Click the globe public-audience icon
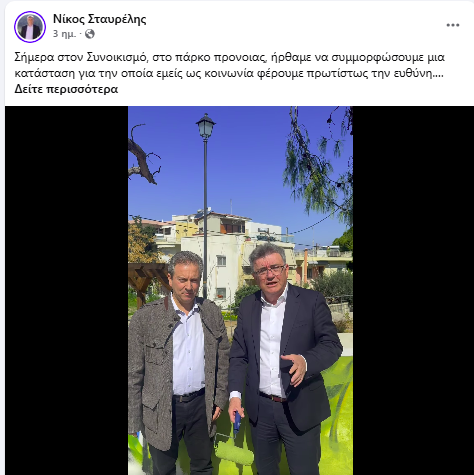474x475 pixels. [x=90, y=34]
